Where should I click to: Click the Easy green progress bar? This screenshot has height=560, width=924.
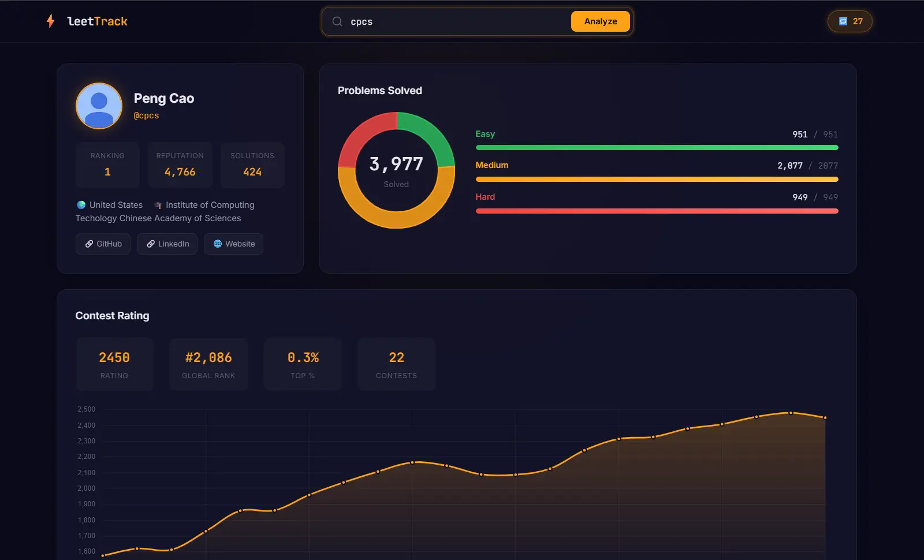(657, 148)
